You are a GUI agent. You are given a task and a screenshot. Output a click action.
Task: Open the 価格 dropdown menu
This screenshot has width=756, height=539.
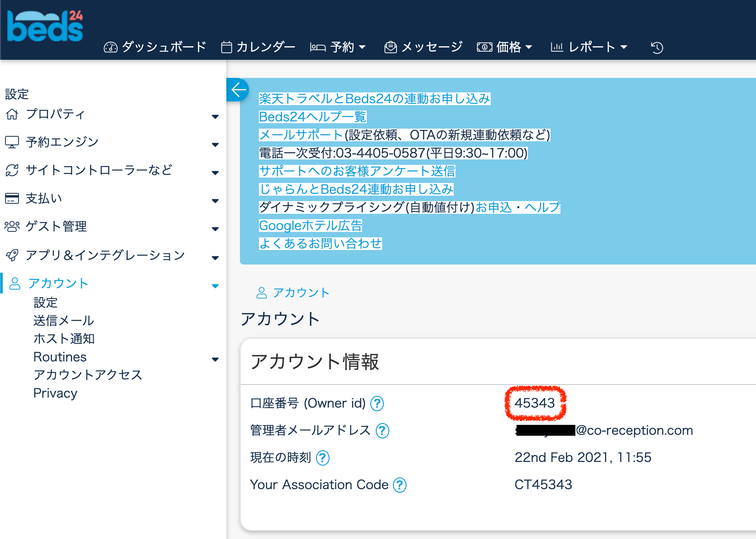pyautogui.click(x=504, y=47)
